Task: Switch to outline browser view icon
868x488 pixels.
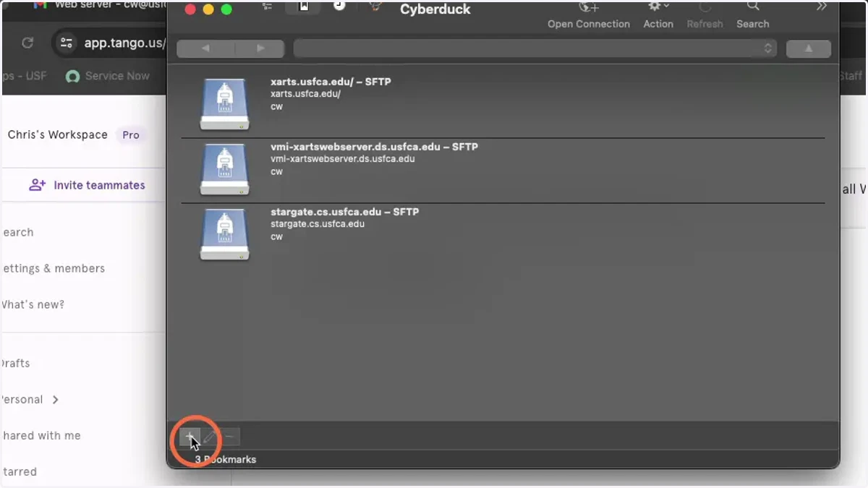Action: pyautogui.click(x=268, y=7)
